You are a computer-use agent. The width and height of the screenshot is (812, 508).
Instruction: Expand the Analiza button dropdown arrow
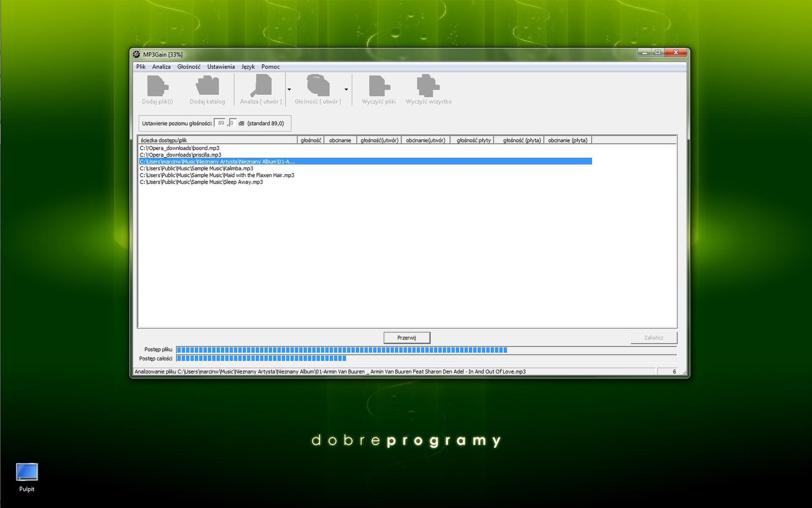tap(289, 90)
